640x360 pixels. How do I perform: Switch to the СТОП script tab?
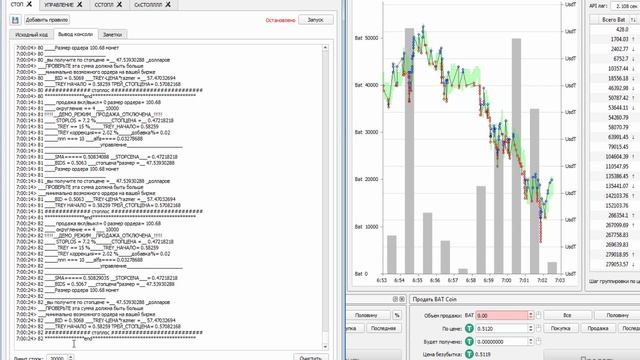tap(17, 4)
